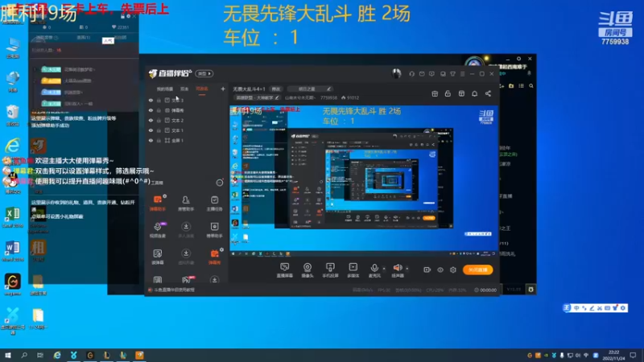
Task: Open microphone device dropdown arrow
Action: [x=384, y=269]
